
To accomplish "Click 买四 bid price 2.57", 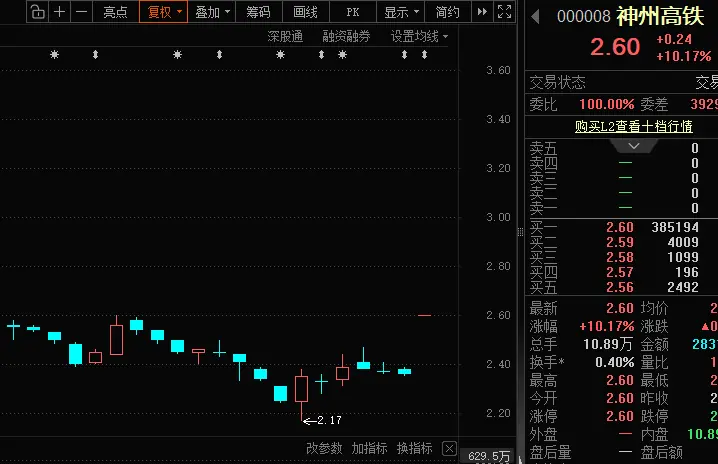I will (x=620, y=273).
